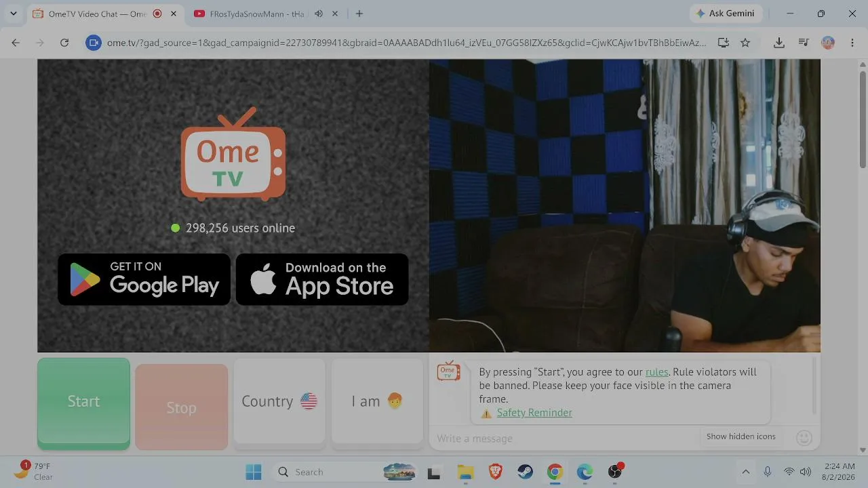Click the recording indicator on OmeTV tab
868x488 pixels.
click(157, 14)
